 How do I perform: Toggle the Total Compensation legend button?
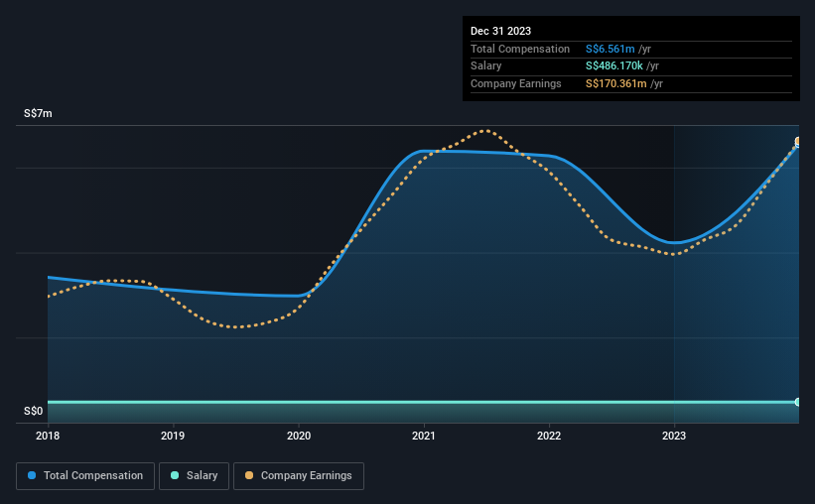[x=85, y=476]
